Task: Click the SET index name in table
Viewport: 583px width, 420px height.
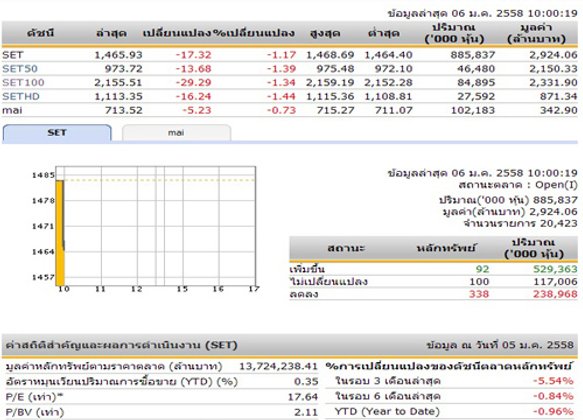Action: point(13,55)
